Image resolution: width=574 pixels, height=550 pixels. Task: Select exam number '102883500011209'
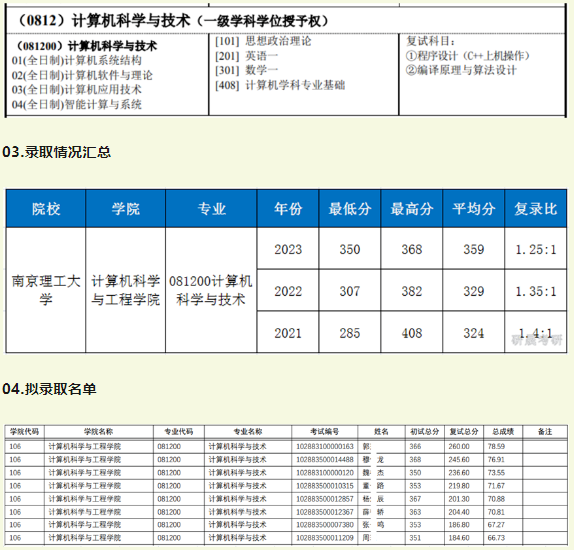point(325,538)
